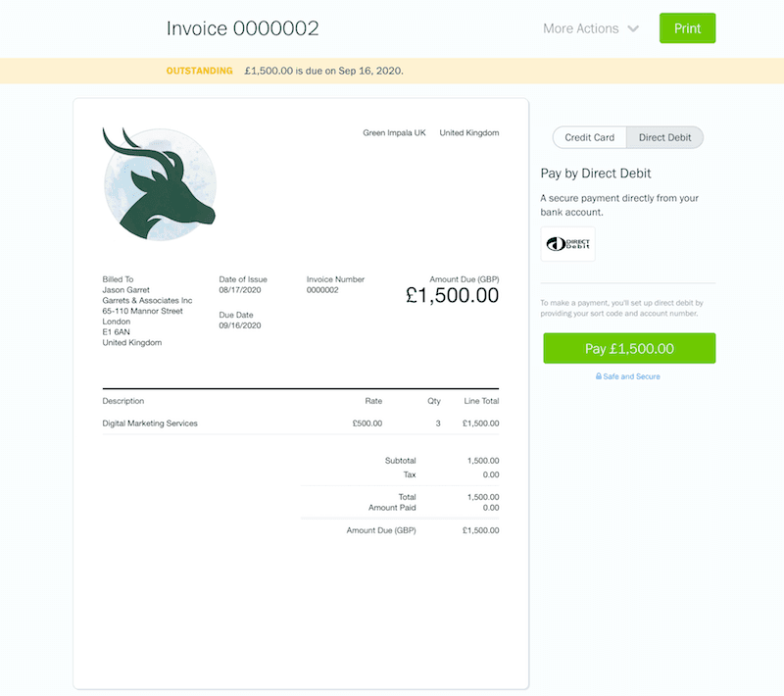Screen dimensions: 784x696
Task: Select the large £1,500.00 amount due
Action: click(x=452, y=295)
